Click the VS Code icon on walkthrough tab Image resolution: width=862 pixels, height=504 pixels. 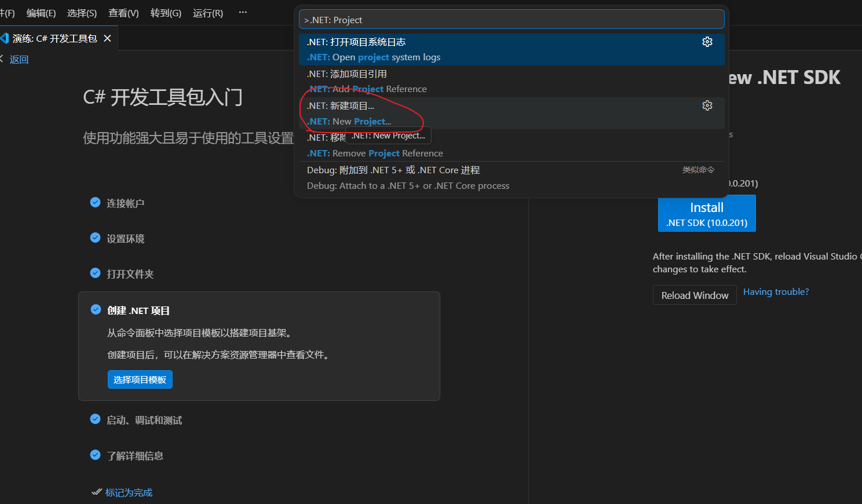4,38
